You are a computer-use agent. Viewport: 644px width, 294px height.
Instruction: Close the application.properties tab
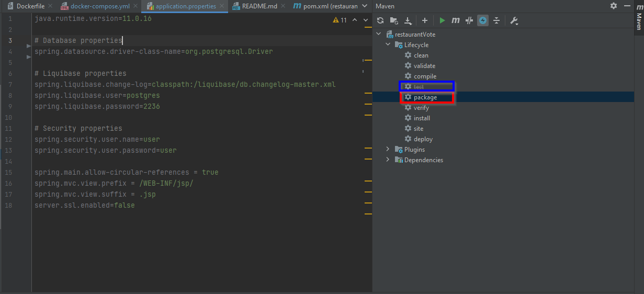[x=222, y=6]
